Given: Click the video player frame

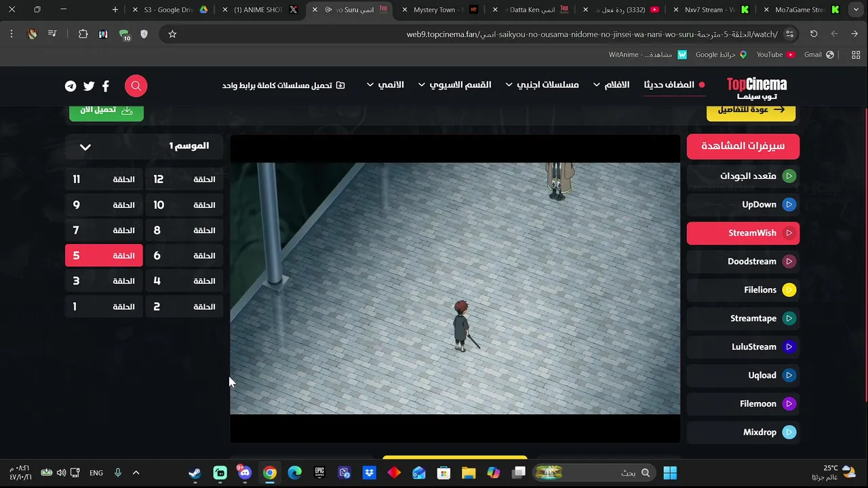Looking at the screenshot, I should 455,289.
